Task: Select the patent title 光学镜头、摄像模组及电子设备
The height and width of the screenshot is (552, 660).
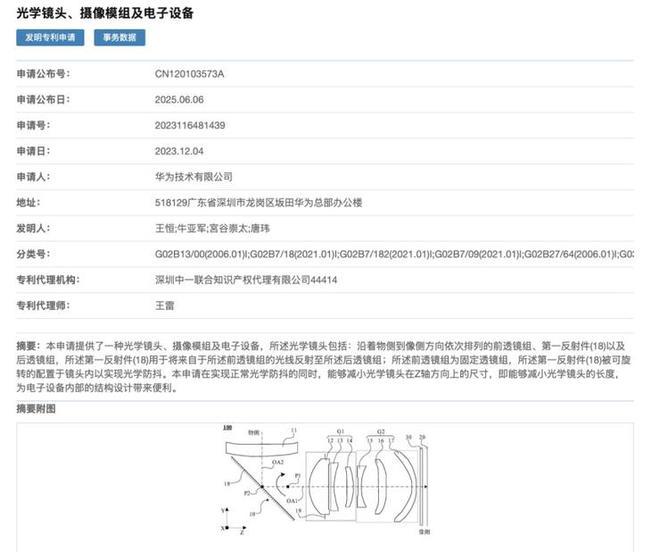Action: 105,13
